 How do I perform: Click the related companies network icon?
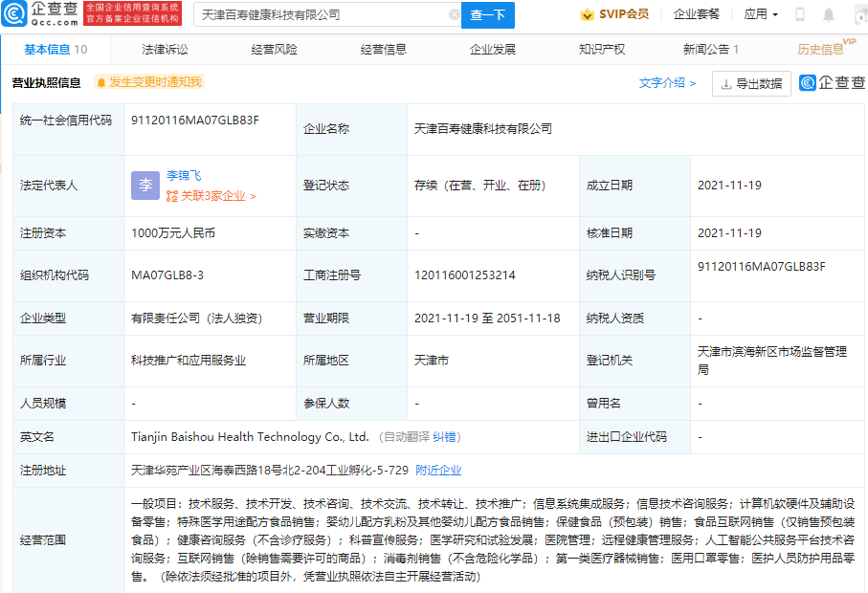coord(172,196)
